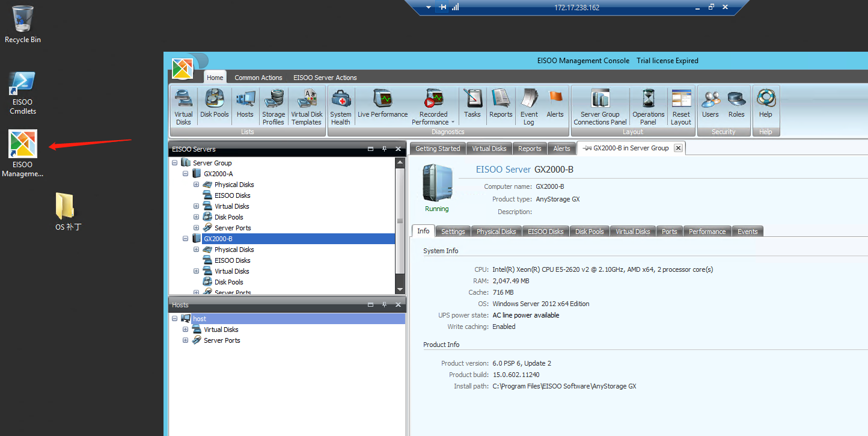Click the Trial license Expired title text
Viewport: 868px width, 436px height.
click(x=667, y=61)
